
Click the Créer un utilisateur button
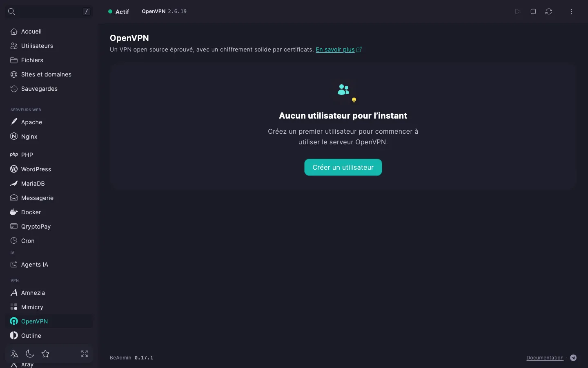pyautogui.click(x=343, y=167)
